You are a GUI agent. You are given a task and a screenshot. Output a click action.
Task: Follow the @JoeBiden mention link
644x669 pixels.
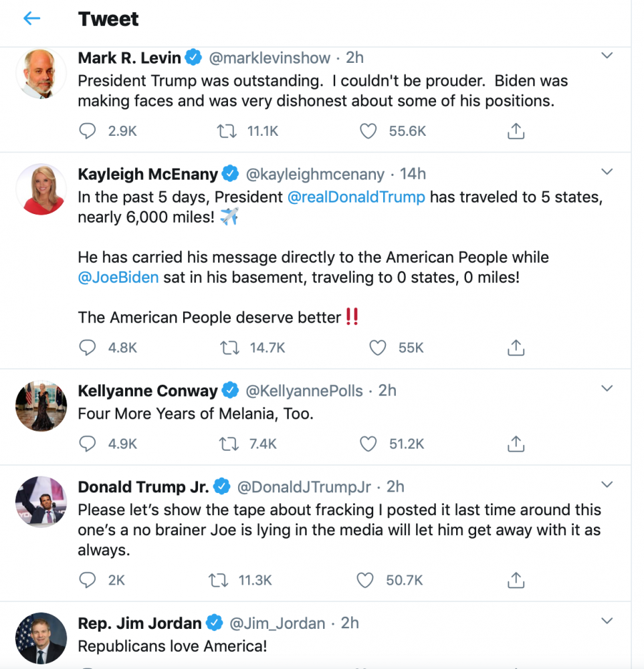(118, 278)
